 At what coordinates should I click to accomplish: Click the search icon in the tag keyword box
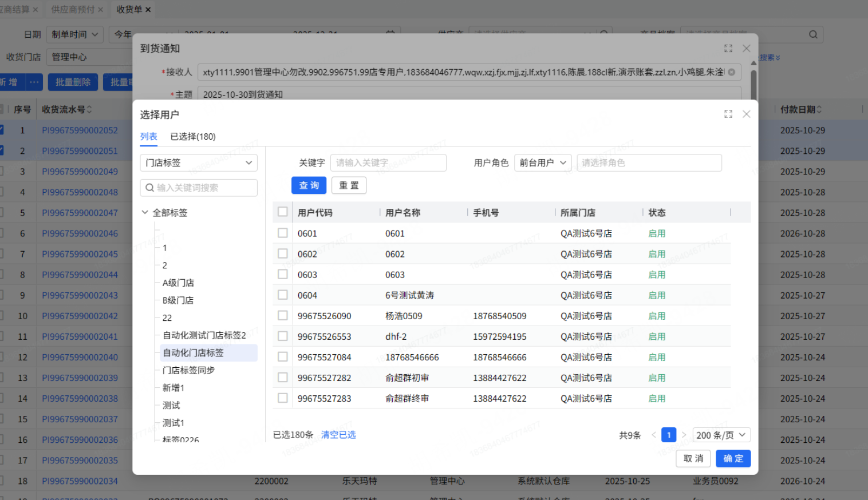coord(150,188)
